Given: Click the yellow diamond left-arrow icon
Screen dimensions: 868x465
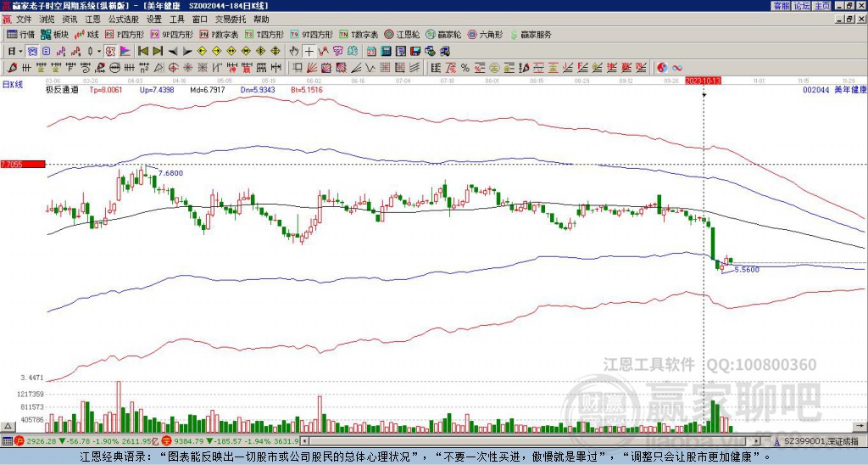Looking at the screenshot, I should click(x=202, y=51).
